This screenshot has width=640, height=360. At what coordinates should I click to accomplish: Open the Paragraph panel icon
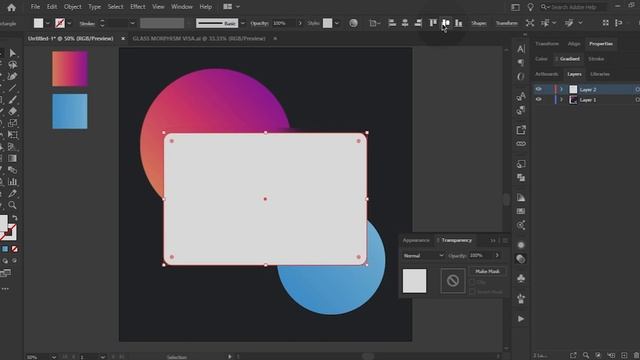click(521, 62)
